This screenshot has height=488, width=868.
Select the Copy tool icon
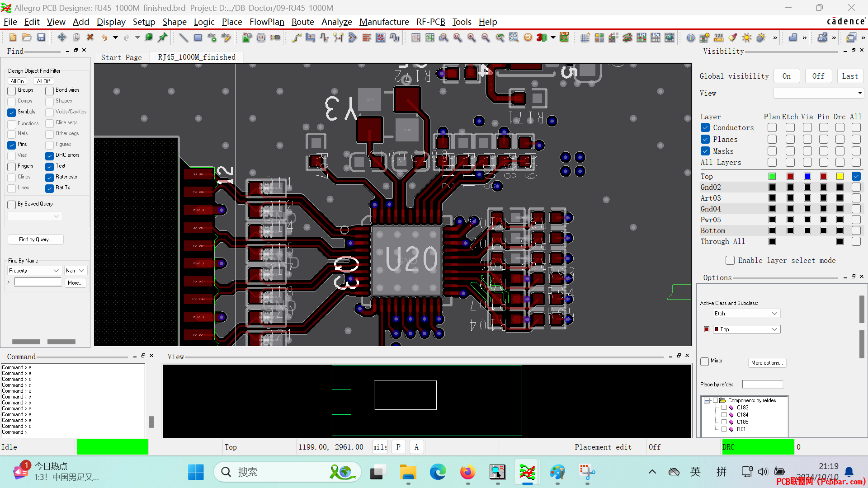pos(76,38)
